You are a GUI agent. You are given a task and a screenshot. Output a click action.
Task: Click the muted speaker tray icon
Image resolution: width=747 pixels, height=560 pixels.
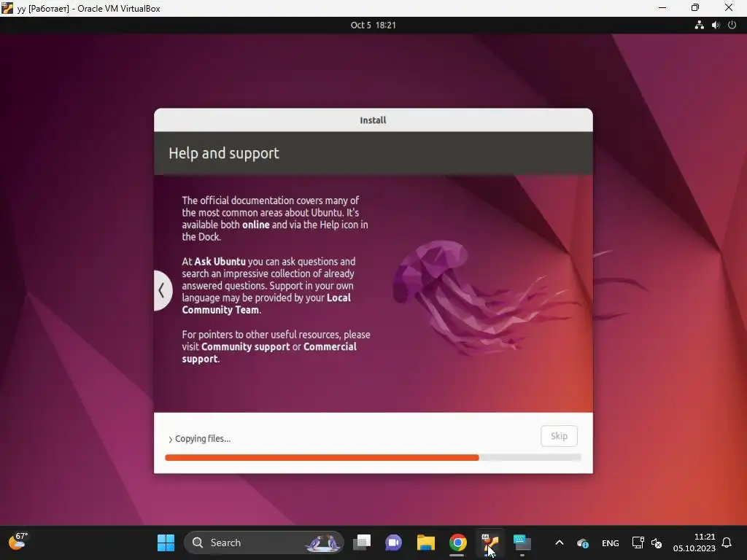click(x=657, y=542)
